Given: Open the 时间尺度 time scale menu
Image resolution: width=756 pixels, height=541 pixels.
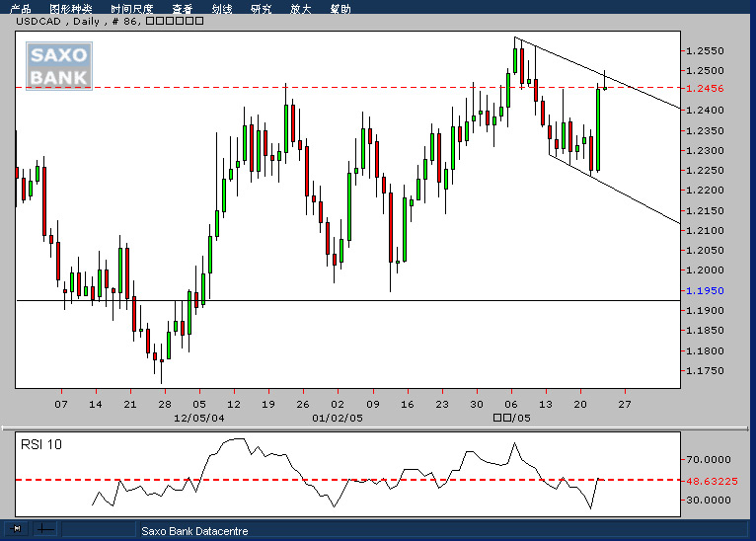Looking at the screenshot, I should pos(131,8).
